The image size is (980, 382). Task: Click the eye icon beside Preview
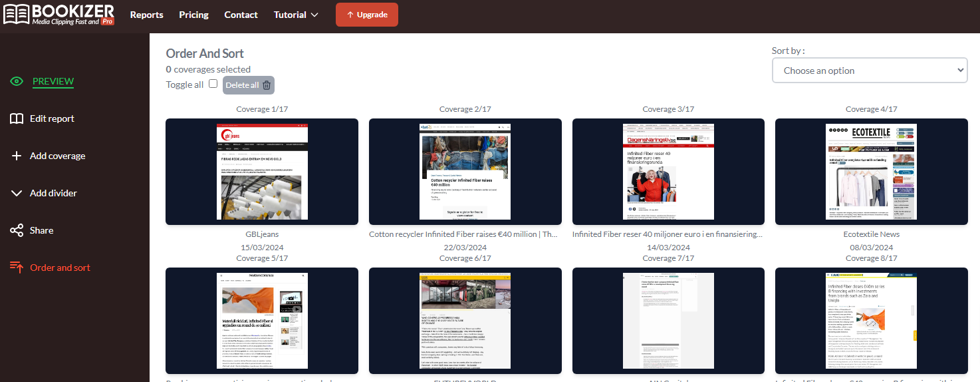coord(17,81)
